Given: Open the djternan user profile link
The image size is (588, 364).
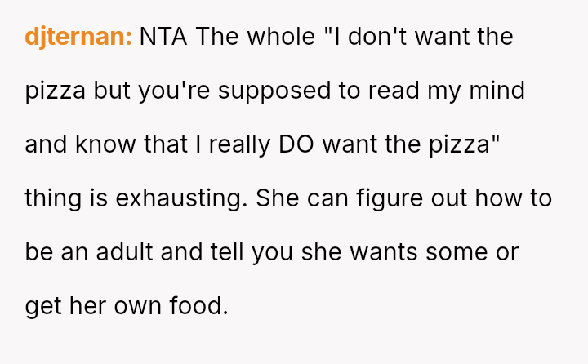Looking at the screenshot, I should [78, 37].
